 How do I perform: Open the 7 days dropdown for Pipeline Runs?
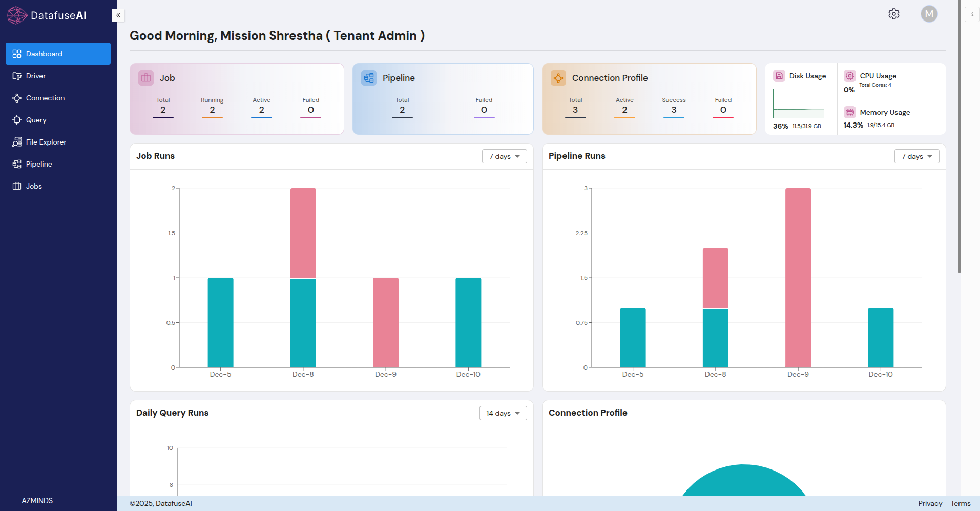tap(916, 156)
